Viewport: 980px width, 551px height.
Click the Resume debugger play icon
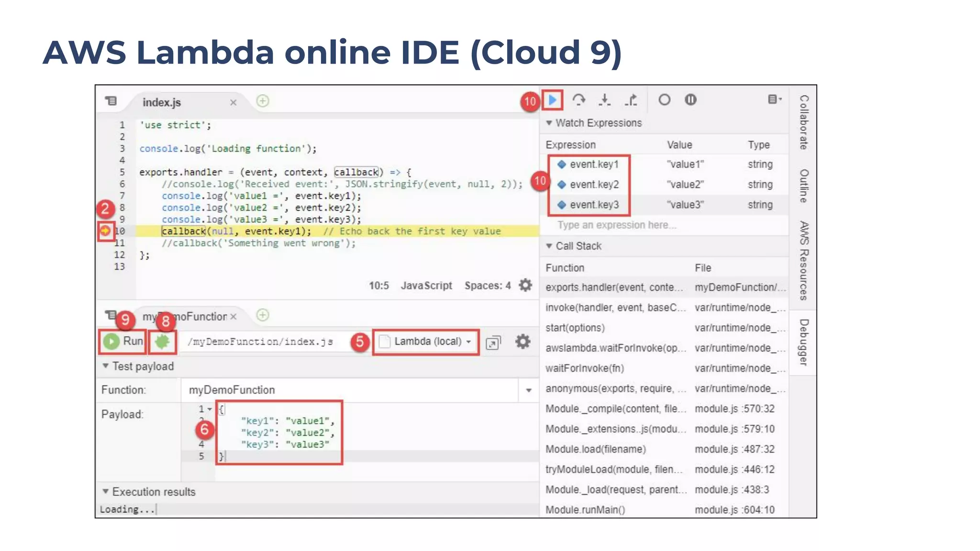coord(553,100)
